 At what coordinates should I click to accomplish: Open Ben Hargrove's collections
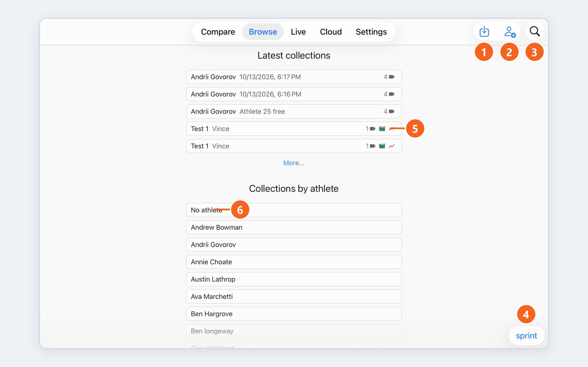[294, 314]
